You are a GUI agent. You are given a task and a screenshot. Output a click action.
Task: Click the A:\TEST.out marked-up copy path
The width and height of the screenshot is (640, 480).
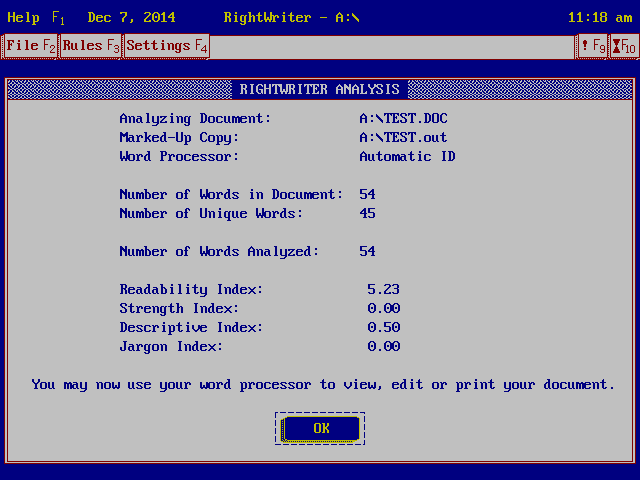pos(403,138)
